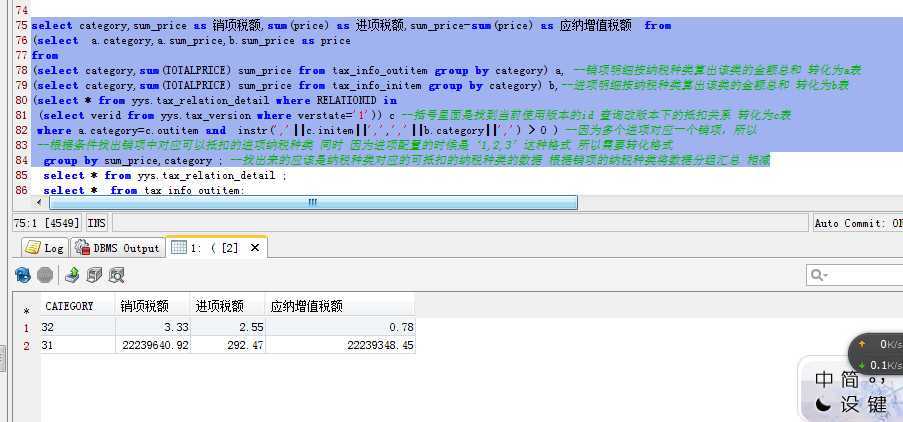Click the refresh results icon
The width and height of the screenshot is (903, 422).
coord(23,276)
